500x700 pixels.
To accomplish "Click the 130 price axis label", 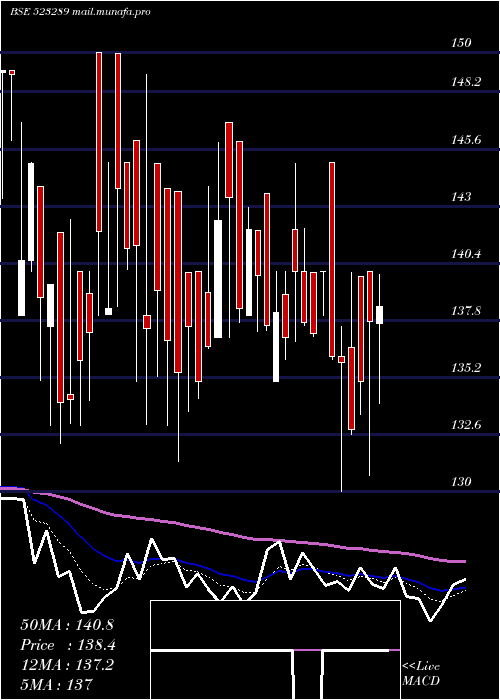I will tap(461, 482).
